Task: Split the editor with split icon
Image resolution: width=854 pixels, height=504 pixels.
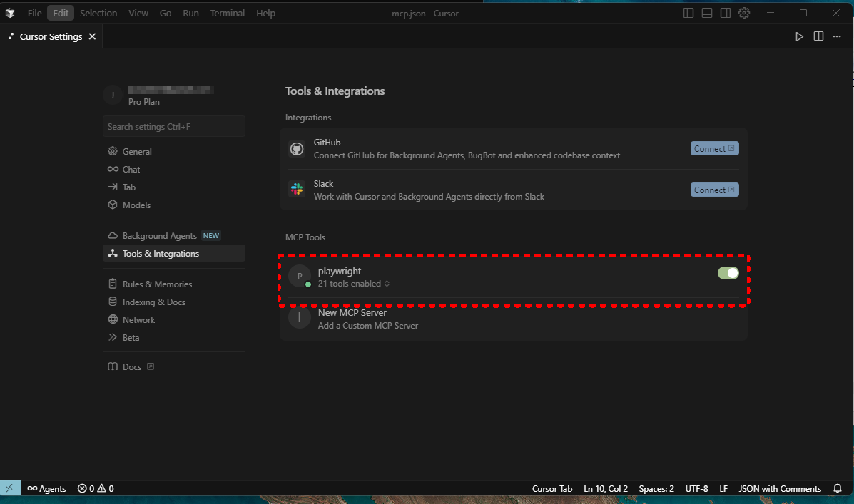Action: point(818,36)
